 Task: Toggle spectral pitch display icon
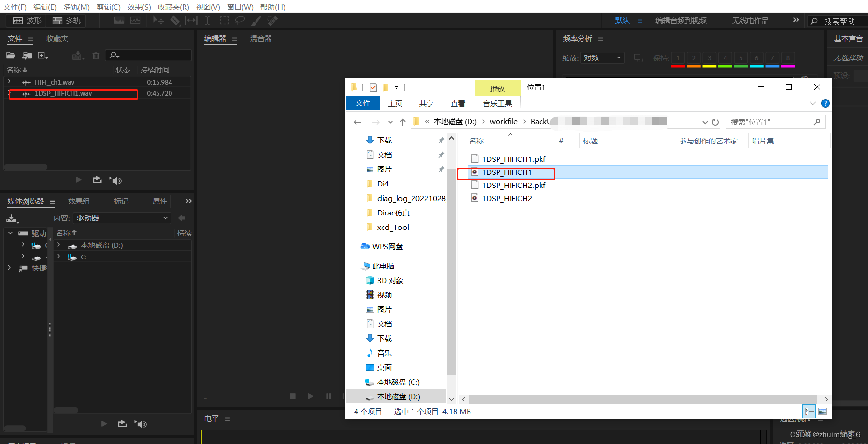click(x=135, y=21)
